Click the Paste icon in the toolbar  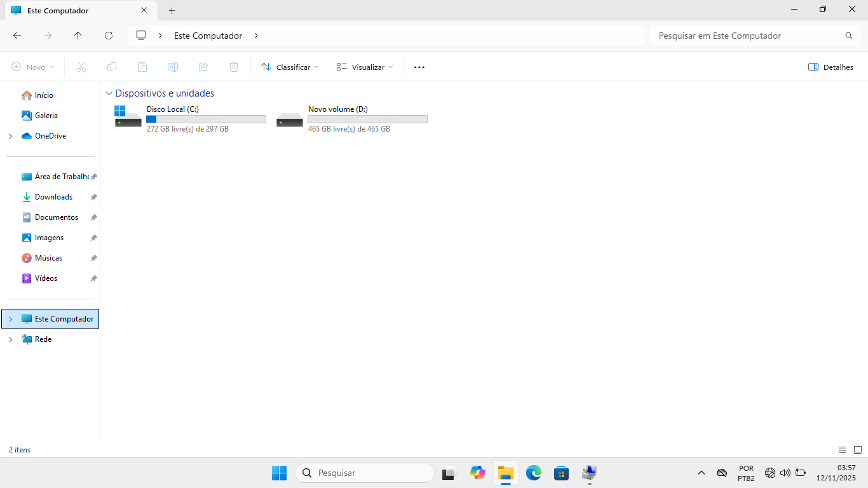click(x=142, y=67)
